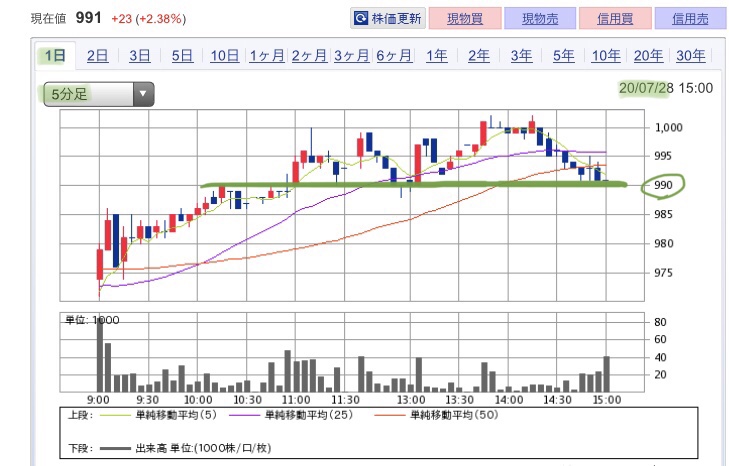The height and width of the screenshot is (466, 729).
Task: Open the 1年 chart period
Action: coord(437,56)
